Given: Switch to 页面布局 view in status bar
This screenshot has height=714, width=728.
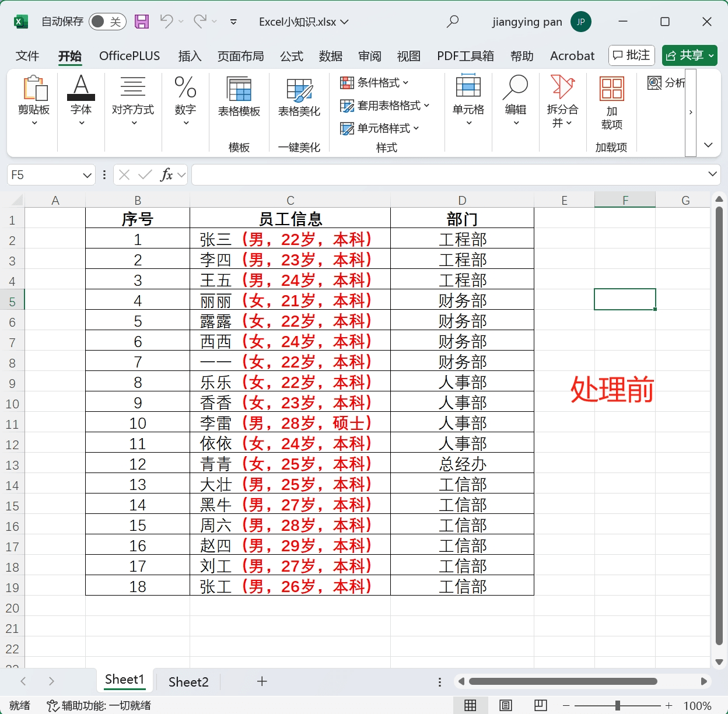Looking at the screenshot, I should pyautogui.click(x=505, y=705).
